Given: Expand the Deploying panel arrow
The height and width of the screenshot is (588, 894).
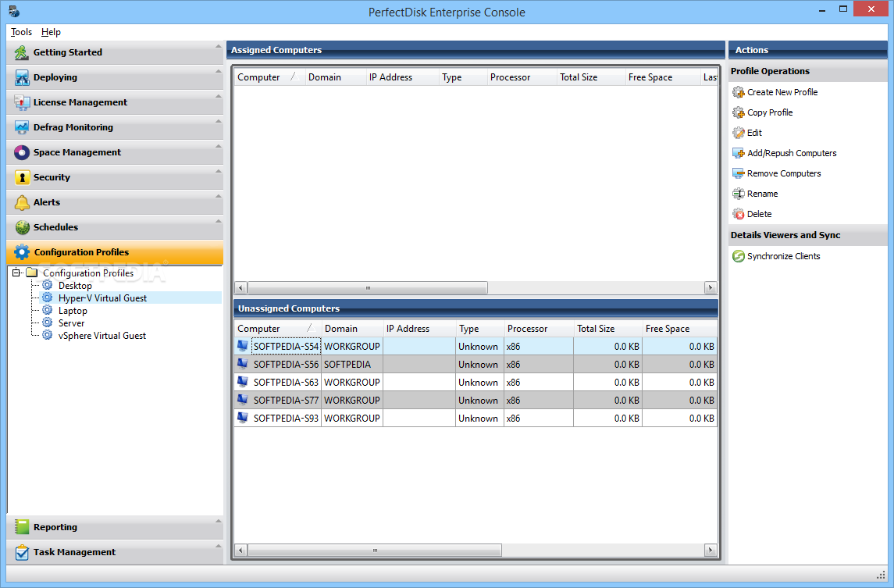Looking at the screenshot, I should 219,71.
